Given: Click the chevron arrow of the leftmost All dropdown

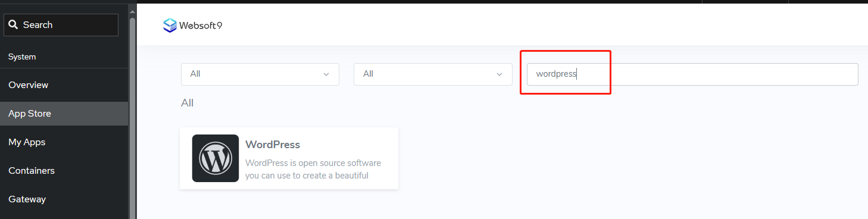Looking at the screenshot, I should 326,74.
